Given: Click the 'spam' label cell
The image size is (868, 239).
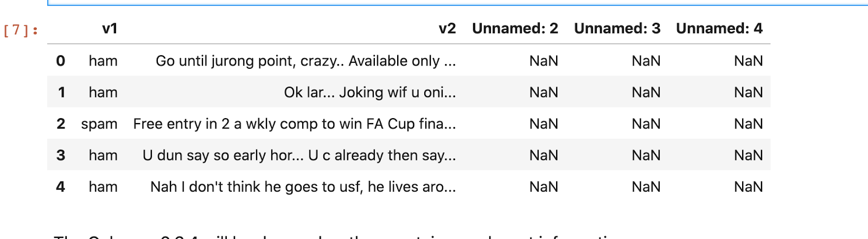Looking at the screenshot, I should click(x=99, y=124).
